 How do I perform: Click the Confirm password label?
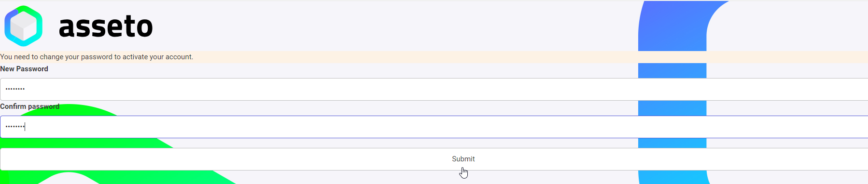point(30,106)
